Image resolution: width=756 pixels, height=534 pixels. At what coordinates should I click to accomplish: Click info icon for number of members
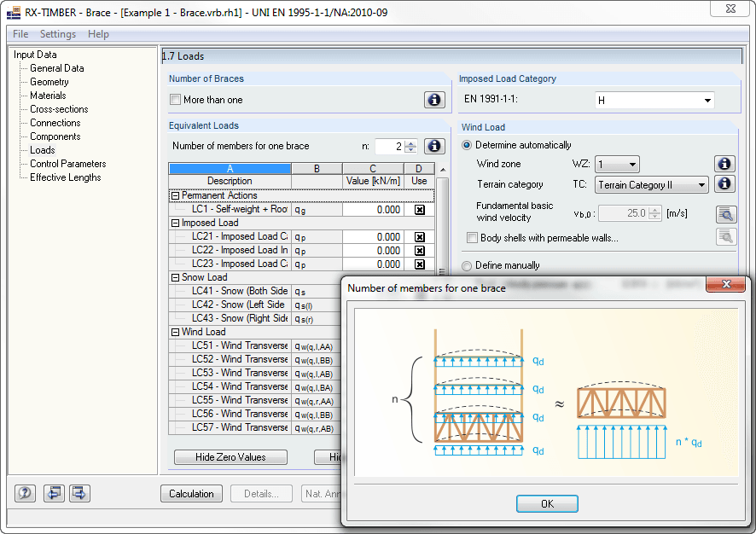click(x=434, y=147)
